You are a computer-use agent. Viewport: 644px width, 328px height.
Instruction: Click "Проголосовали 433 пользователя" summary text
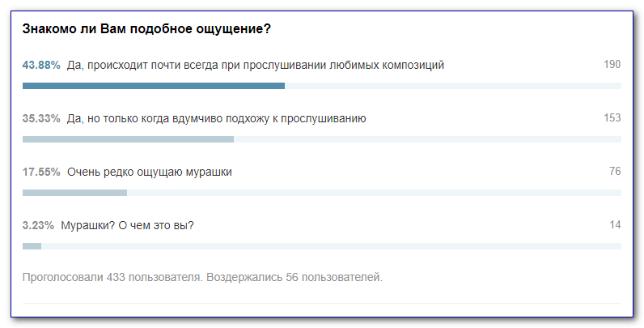coord(112,278)
